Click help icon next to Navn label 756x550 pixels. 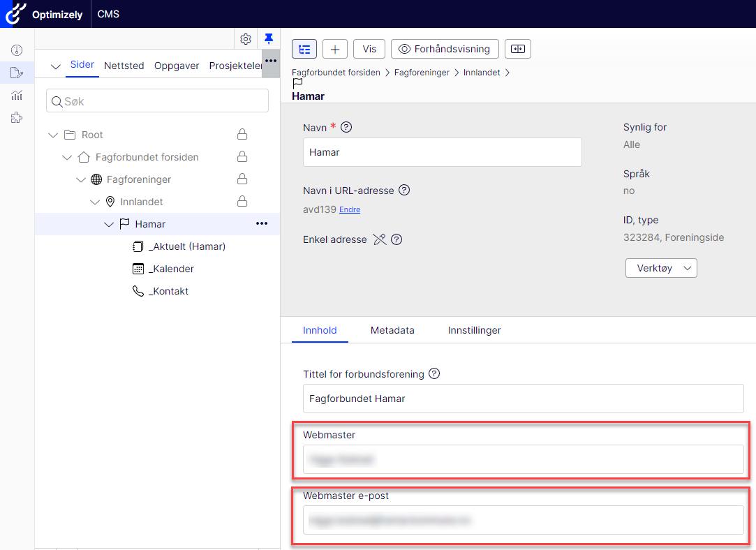coord(346,127)
